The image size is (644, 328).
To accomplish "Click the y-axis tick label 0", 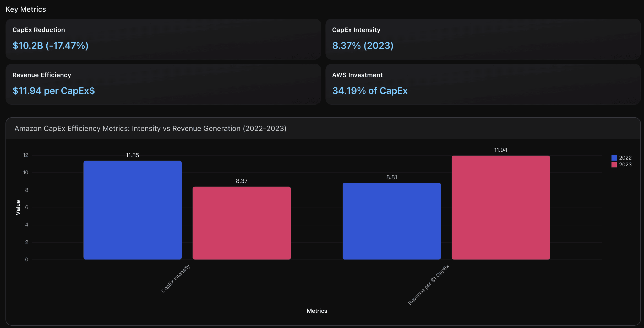I will tap(27, 260).
